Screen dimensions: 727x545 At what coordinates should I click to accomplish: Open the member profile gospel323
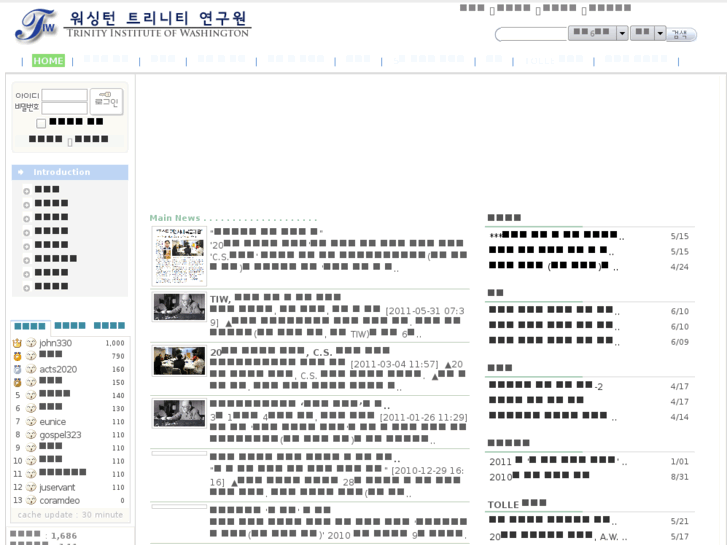(60, 435)
